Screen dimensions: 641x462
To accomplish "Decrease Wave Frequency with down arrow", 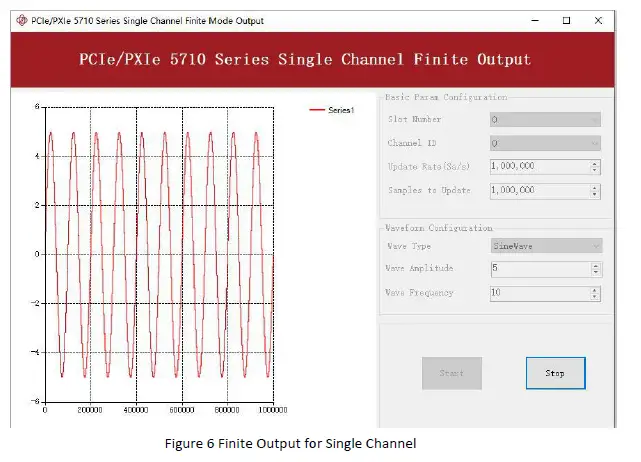I will click(x=595, y=296).
